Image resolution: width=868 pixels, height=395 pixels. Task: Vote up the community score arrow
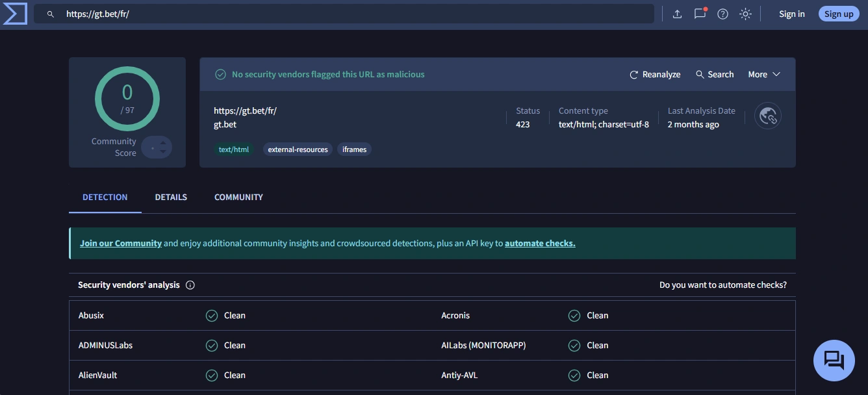click(163, 142)
